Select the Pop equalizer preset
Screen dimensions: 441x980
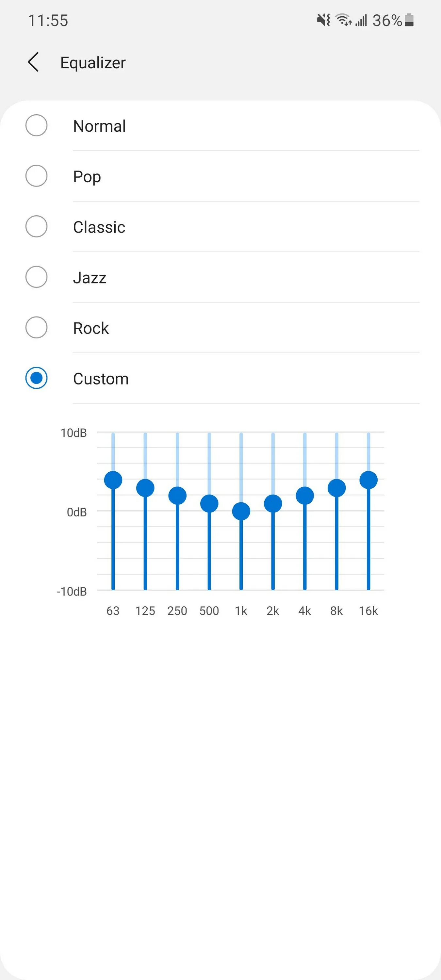pyautogui.click(x=37, y=176)
